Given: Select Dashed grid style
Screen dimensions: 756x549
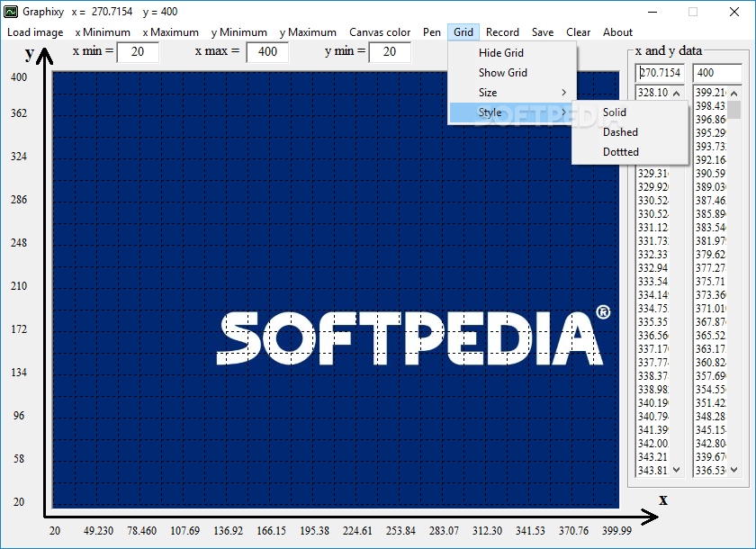Looking at the screenshot, I should click(x=630, y=132).
